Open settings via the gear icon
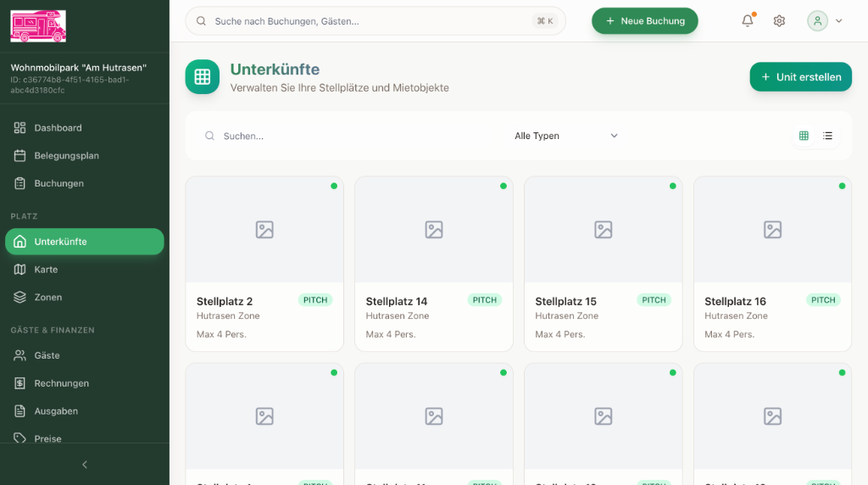This screenshot has height=485, width=868. tap(779, 21)
